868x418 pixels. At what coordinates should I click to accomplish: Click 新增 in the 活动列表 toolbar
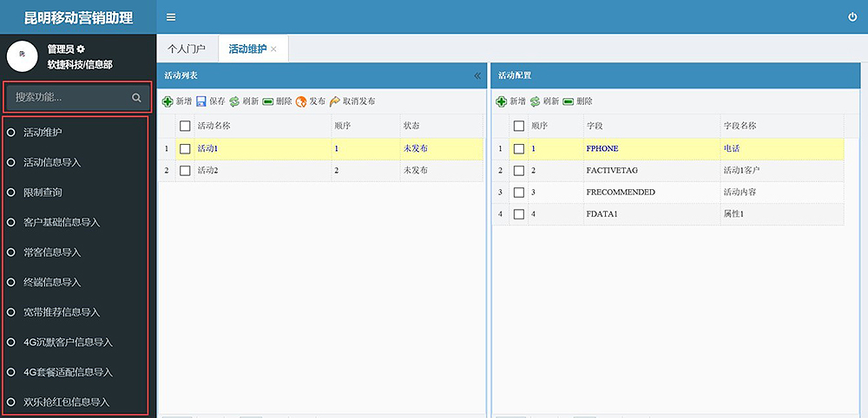tap(177, 101)
